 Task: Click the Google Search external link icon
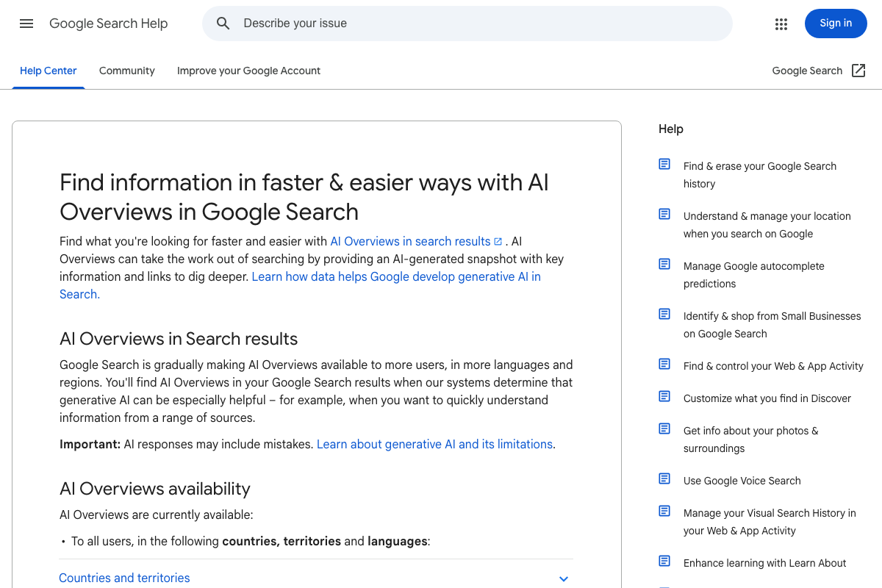click(858, 71)
